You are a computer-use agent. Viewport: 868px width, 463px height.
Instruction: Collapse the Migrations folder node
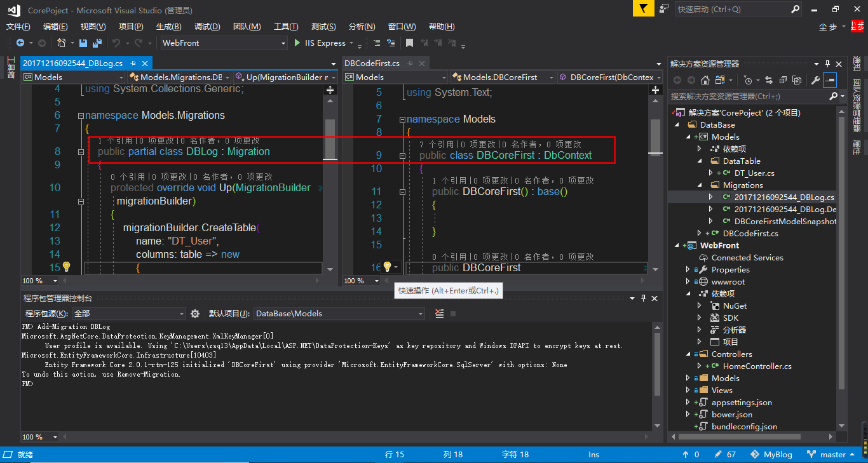(700, 185)
